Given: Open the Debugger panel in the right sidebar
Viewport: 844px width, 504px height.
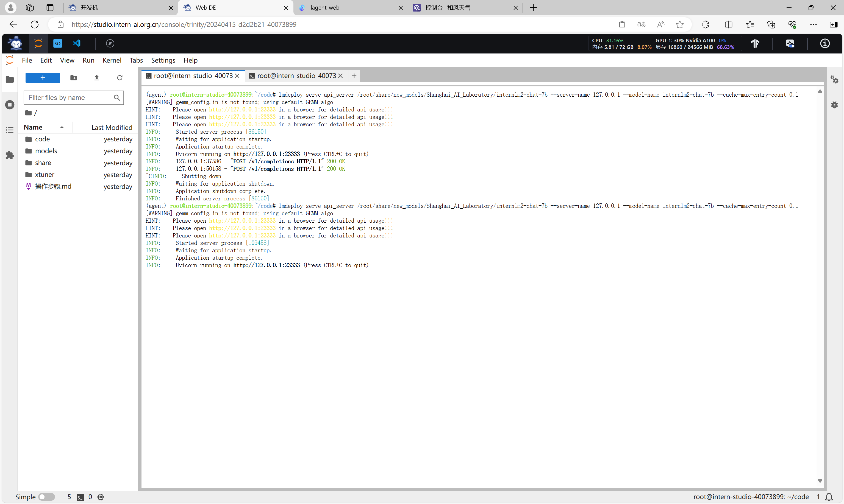Looking at the screenshot, I should tap(834, 105).
